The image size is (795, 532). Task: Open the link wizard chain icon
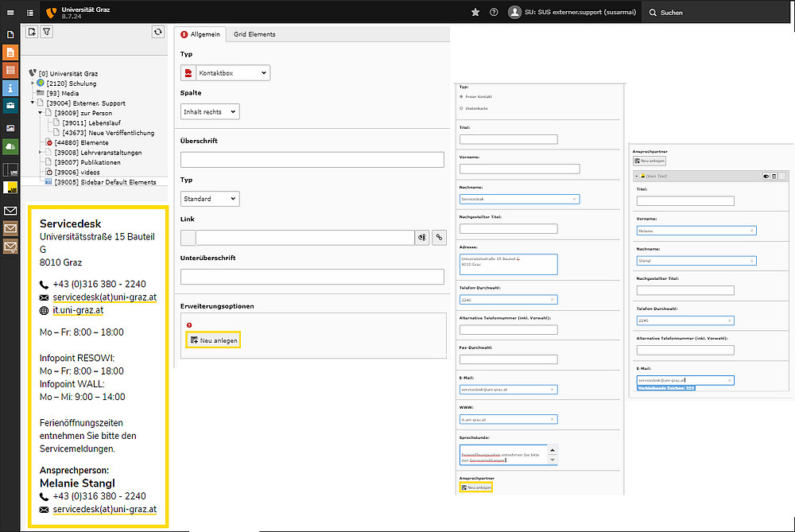point(437,237)
